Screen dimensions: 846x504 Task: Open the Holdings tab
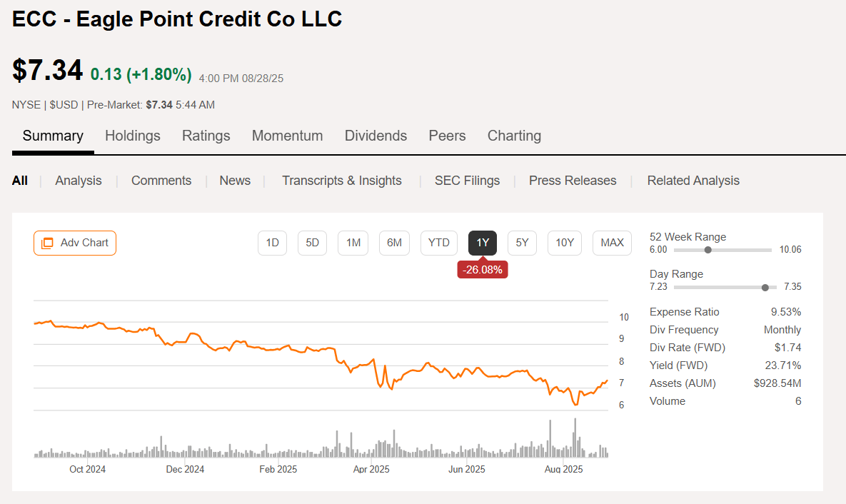coord(132,136)
